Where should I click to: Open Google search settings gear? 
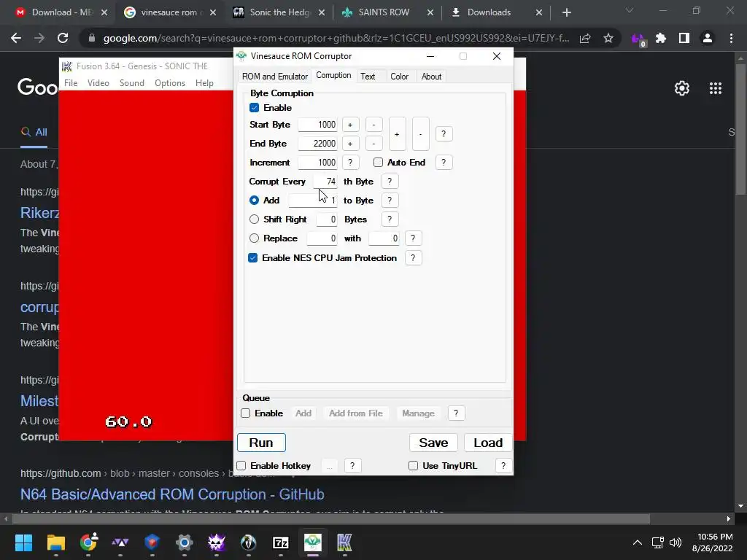click(x=682, y=88)
